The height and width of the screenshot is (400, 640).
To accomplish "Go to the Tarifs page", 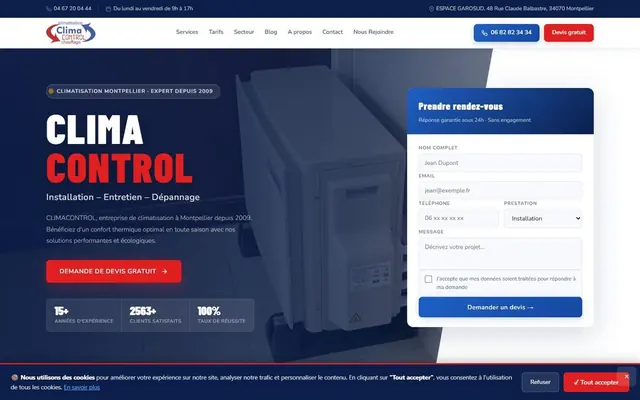I will (x=216, y=32).
